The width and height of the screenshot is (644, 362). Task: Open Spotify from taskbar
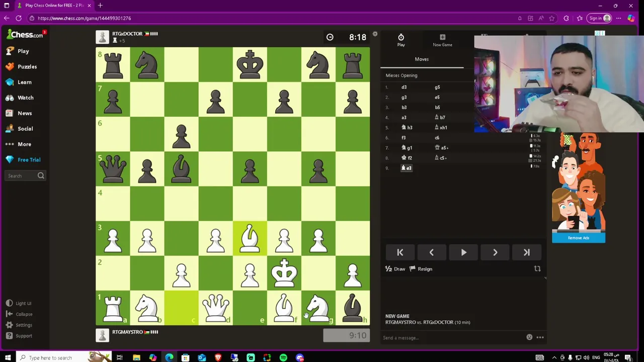(x=283, y=357)
